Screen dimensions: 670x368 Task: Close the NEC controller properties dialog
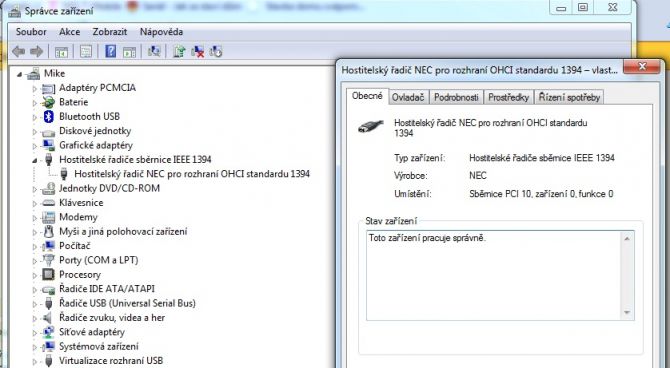coord(641,67)
